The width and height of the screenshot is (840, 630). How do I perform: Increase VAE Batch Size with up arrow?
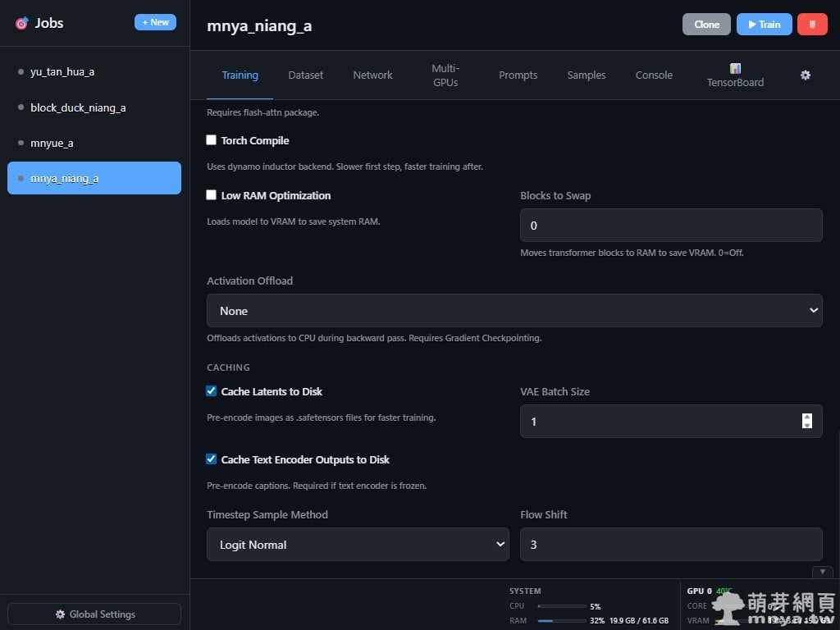coord(807,417)
